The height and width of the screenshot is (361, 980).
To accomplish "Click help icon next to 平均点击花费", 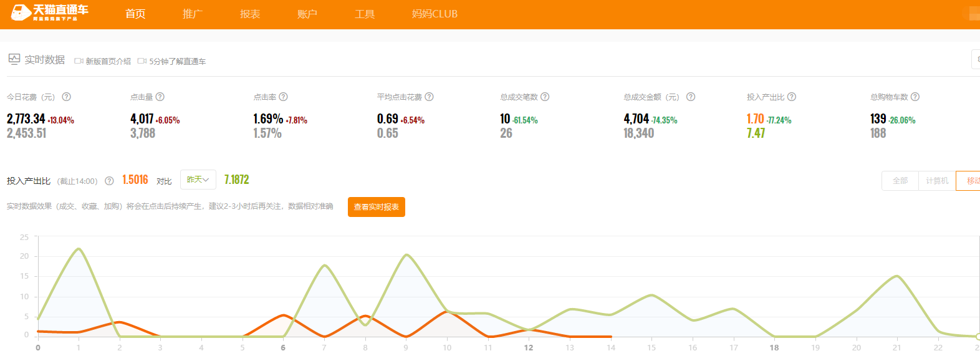I will click(429, 97).
